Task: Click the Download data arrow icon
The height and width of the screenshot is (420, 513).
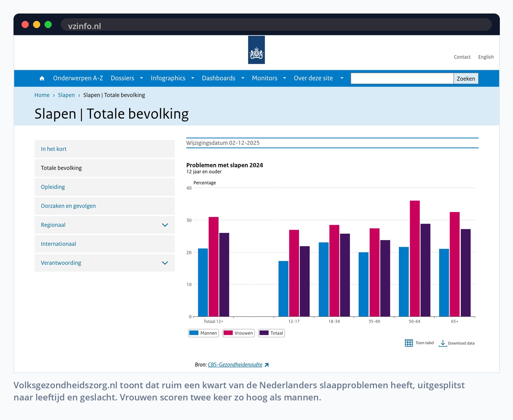Action: tap(443, 343)
